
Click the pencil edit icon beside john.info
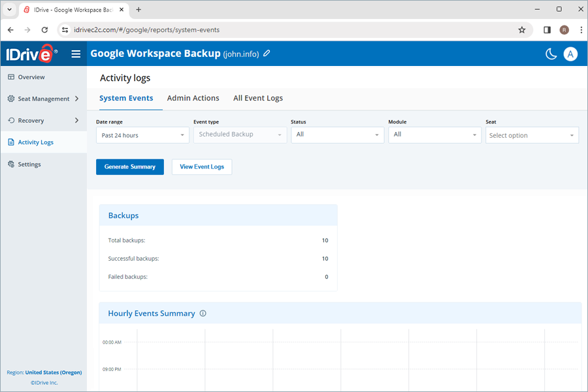click(x=267, y=54)
